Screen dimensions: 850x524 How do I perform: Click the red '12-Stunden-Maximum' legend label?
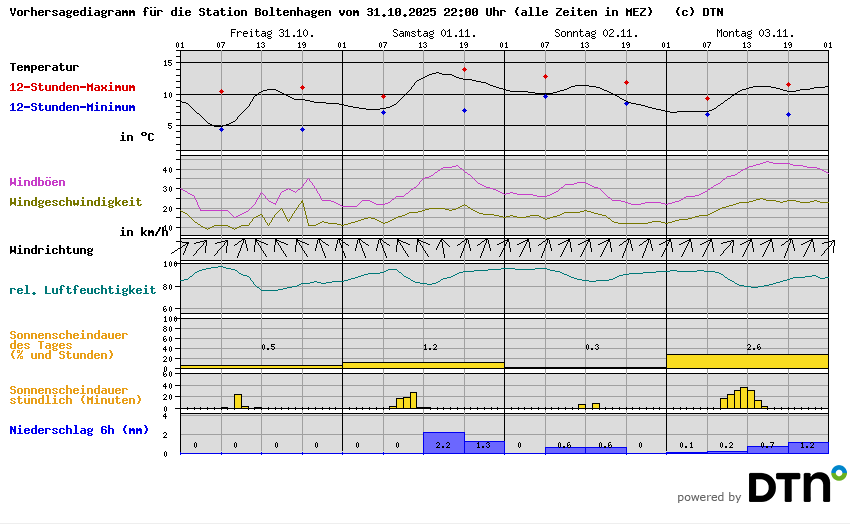pyautogui.click(x=72, y=87)
